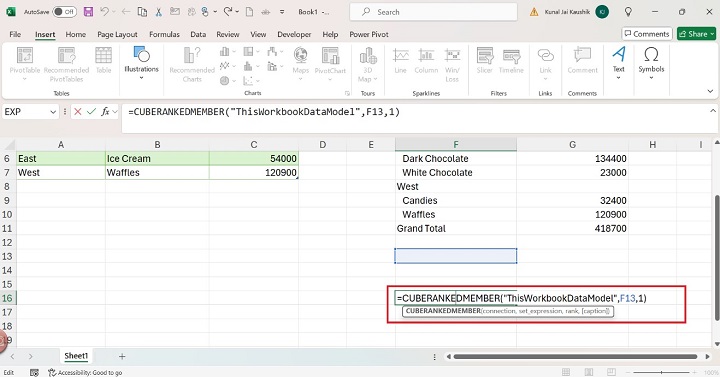Screen dimensions: 720x377
Task: Click the Text icon in Insert ribbon
Action: pos(619,54)
